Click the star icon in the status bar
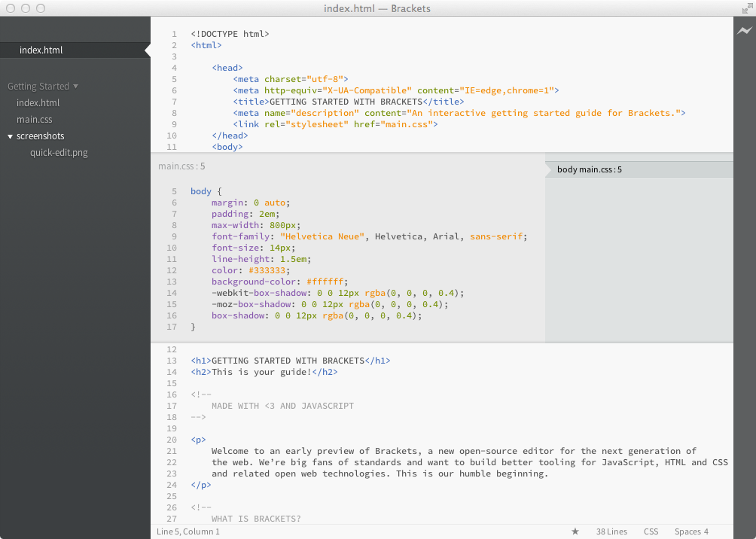Viewport: 756px width, 539px height. click(575, 531)
